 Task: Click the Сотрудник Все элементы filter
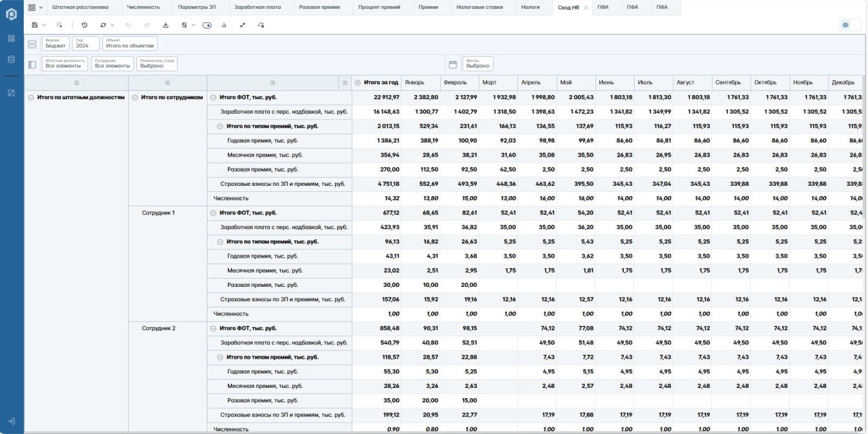point(113,64)
